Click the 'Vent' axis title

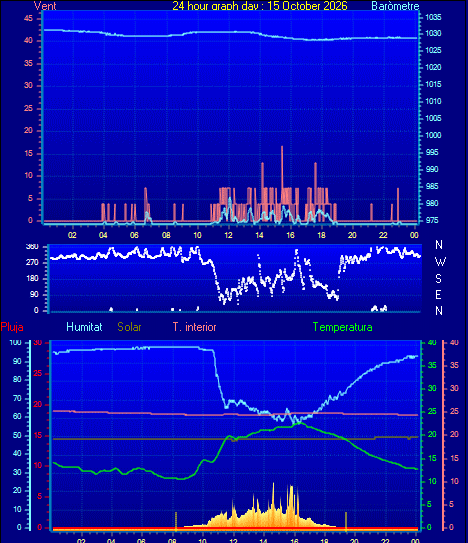(45, 6)
